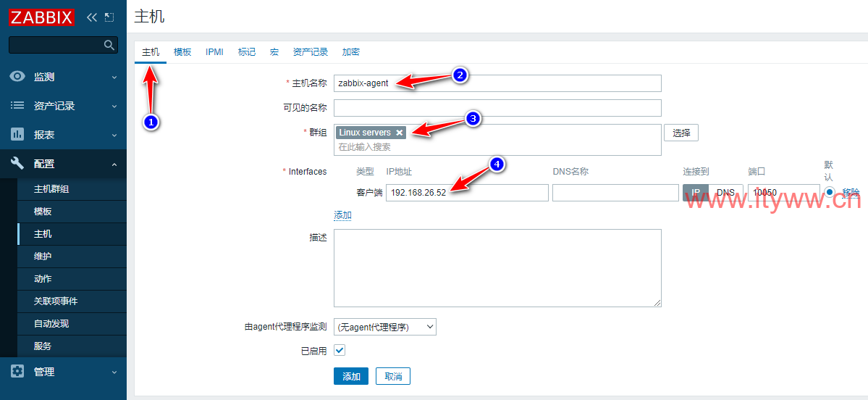Expand the 报表 menu

[x=114, y=135]
